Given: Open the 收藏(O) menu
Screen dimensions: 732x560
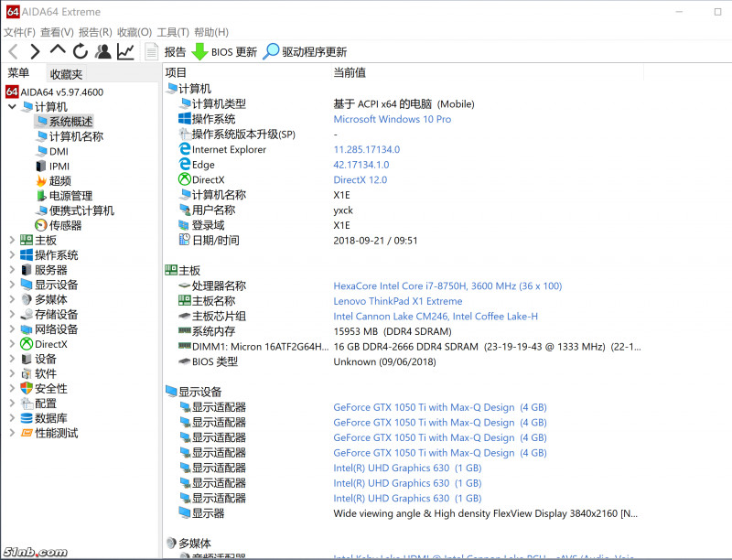Looking at the screenshot, I should 135,32.
